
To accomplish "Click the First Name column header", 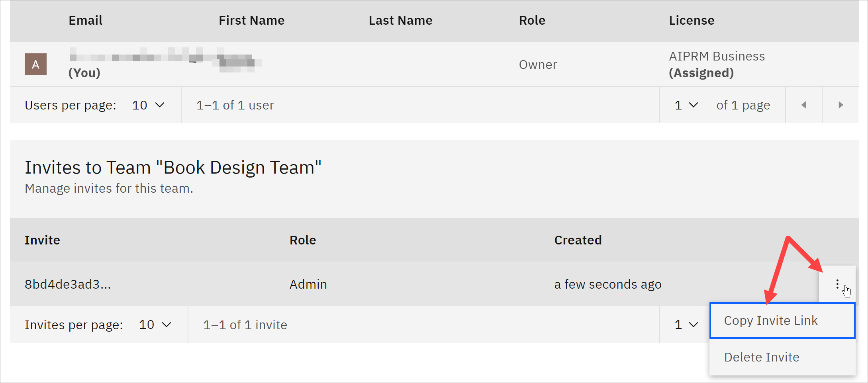I will [251, 21].
